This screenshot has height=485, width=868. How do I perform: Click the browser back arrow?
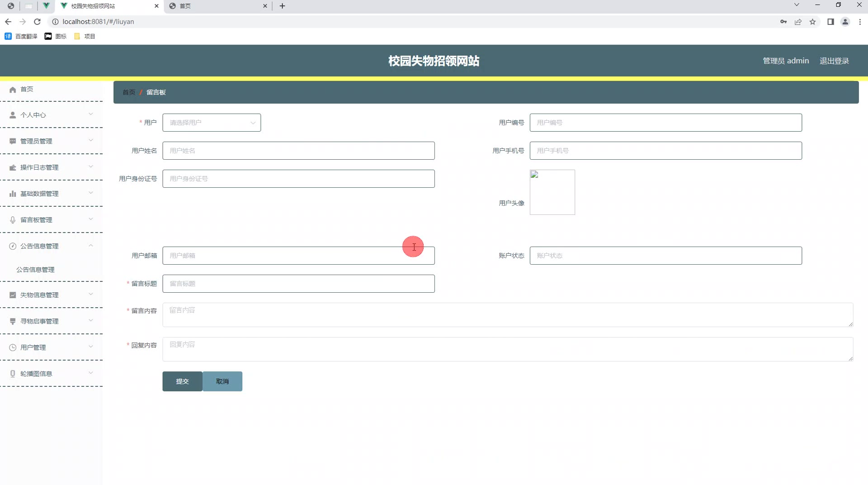pos(8,22)
